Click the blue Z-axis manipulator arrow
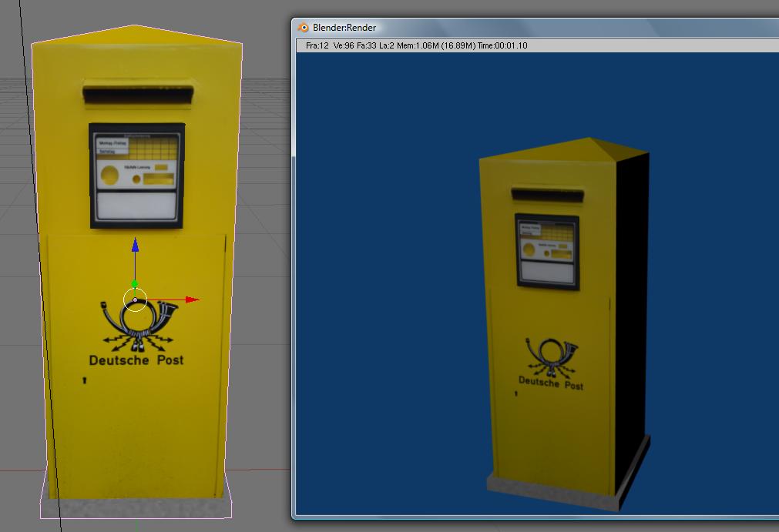This screenshot has height=532, width=779. (135, 245)
